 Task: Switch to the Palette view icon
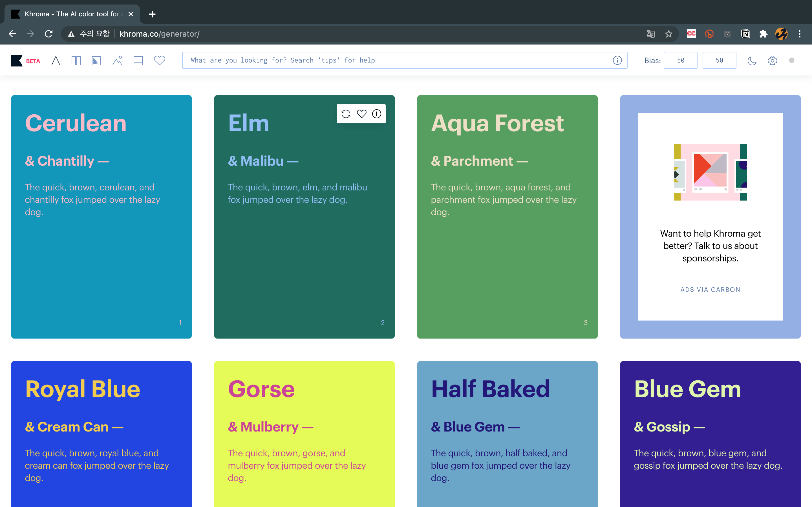click(x=138, y=61)
